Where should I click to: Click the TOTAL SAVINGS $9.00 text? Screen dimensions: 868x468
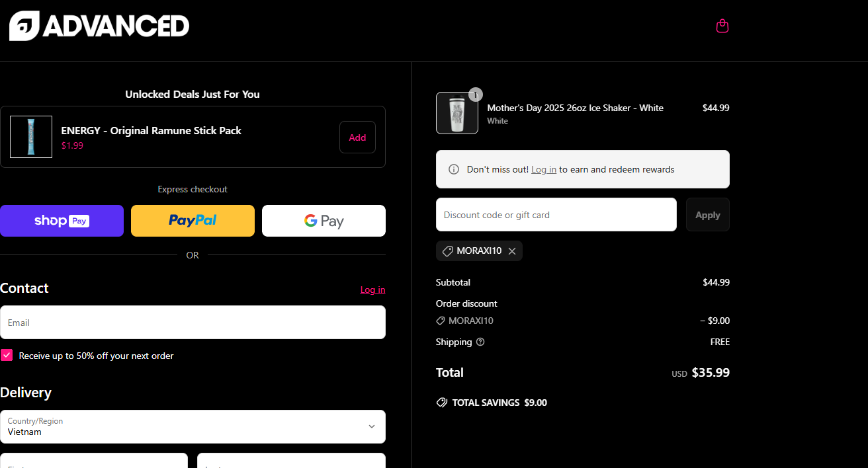tap(499, 403)
